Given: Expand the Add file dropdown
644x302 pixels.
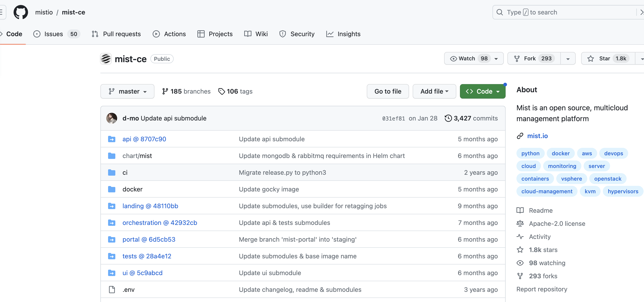Looking at the screenshot, I should [434, 92].
